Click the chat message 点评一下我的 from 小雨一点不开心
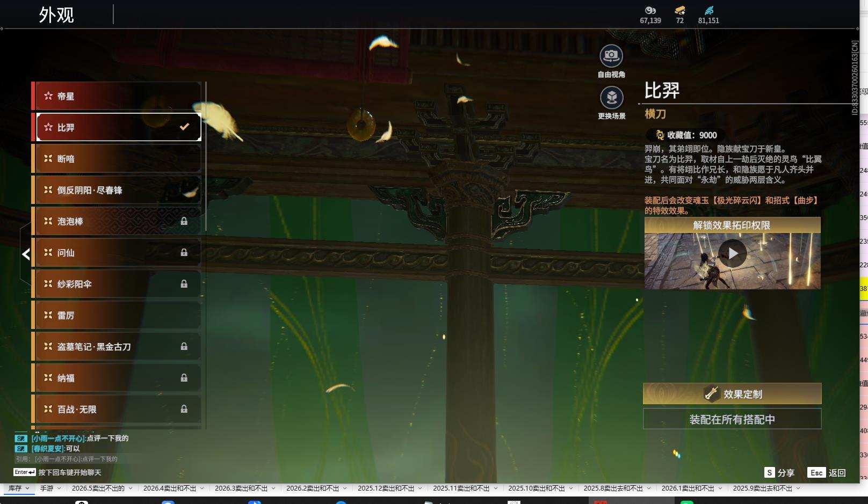Screen dimensions: 868x504 click(107, 438)
